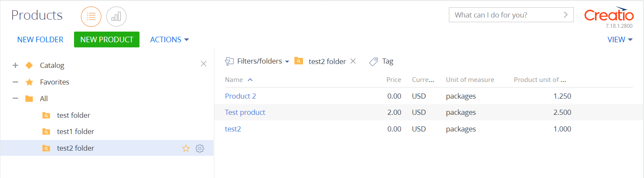Click the New Product button

[x=107, y=39]
